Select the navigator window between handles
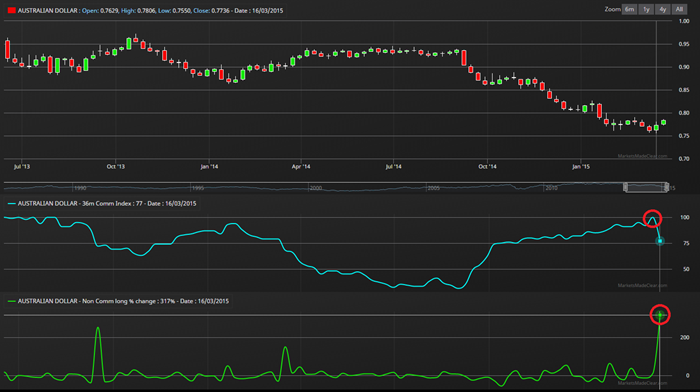The image size is (700, 392). 646,187
